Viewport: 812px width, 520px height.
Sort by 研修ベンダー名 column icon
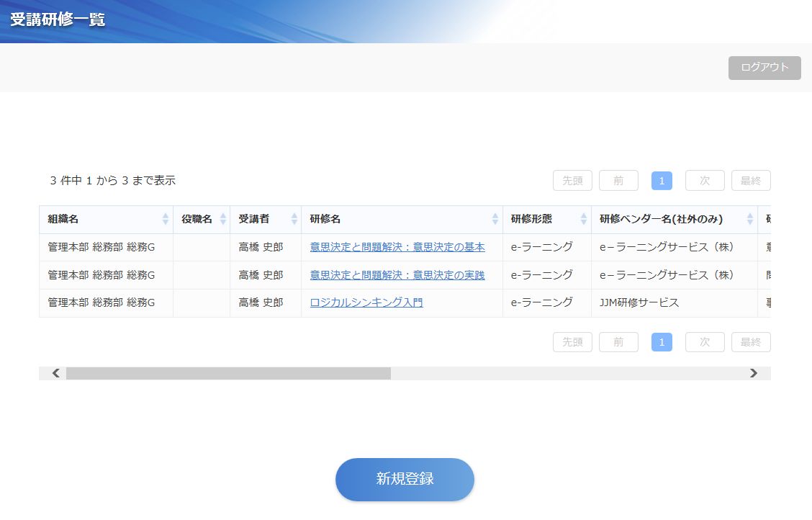(x=750, y=219)
